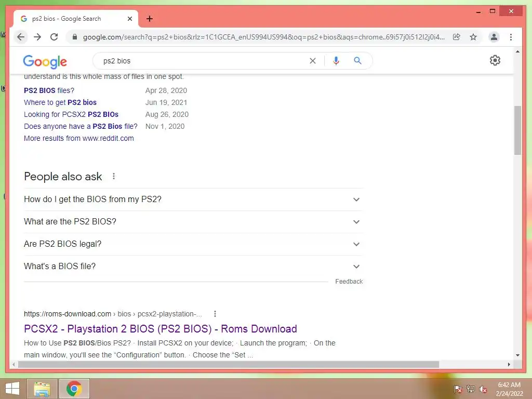Image resolution: width=532 pixels, height=399 pixels.
Task: Expand 'Are PS2 BIOS legal?' question
Action: pyautogui.click(x=193, y=244)
